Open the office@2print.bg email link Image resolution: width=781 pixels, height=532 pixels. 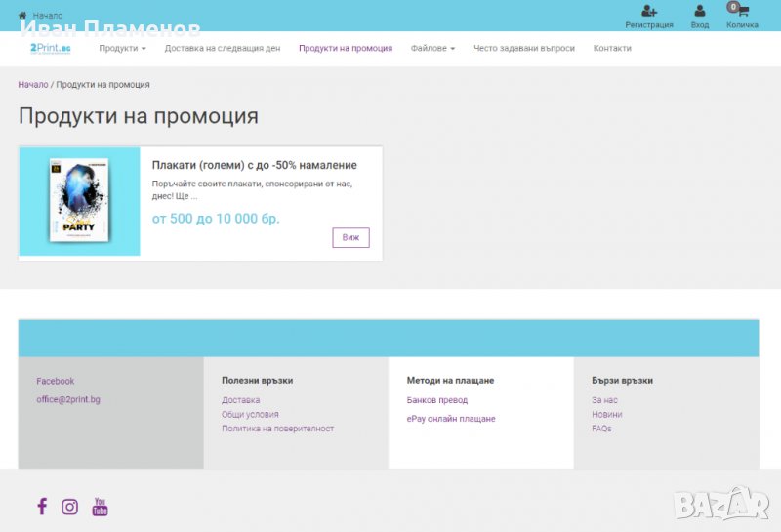click(x=68, y=399)
